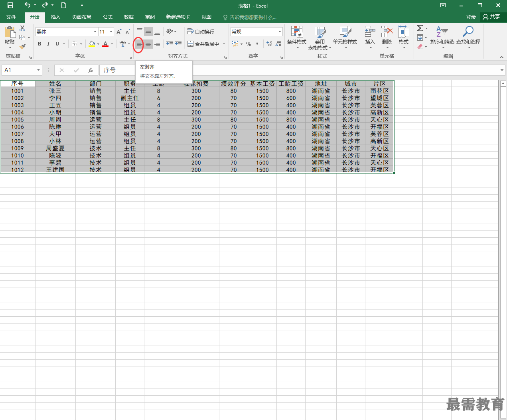The height and width of the screenshot is (420, 507).
Task: Click the 共享 share button
Action: [x=491, y=17]
